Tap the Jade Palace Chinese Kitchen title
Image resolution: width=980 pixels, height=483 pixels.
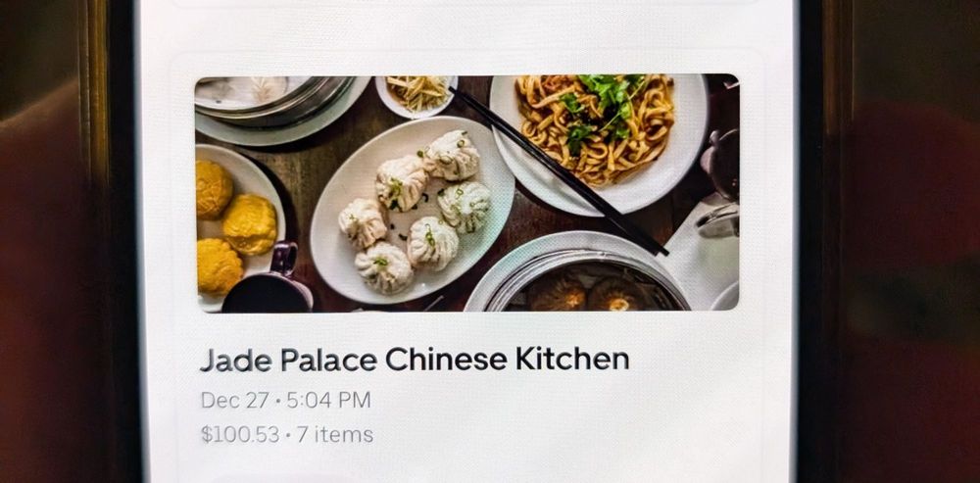[415, 360]
